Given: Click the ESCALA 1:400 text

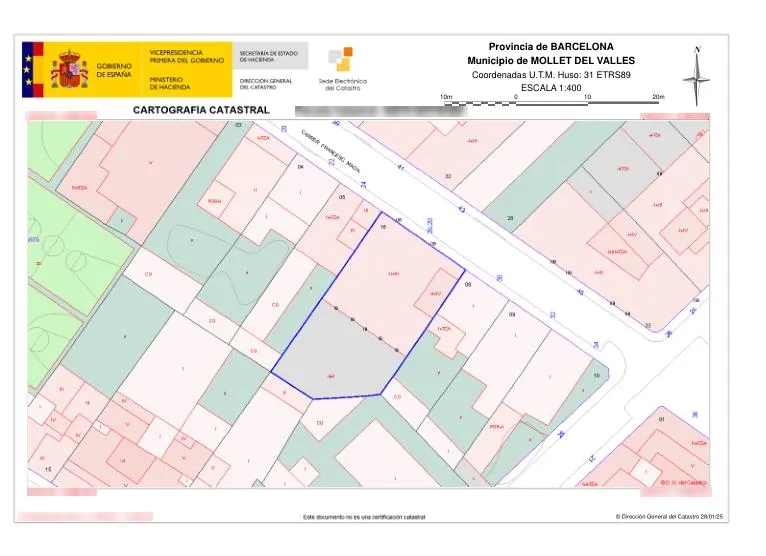Looking at the screenshot, I should 551,88.
